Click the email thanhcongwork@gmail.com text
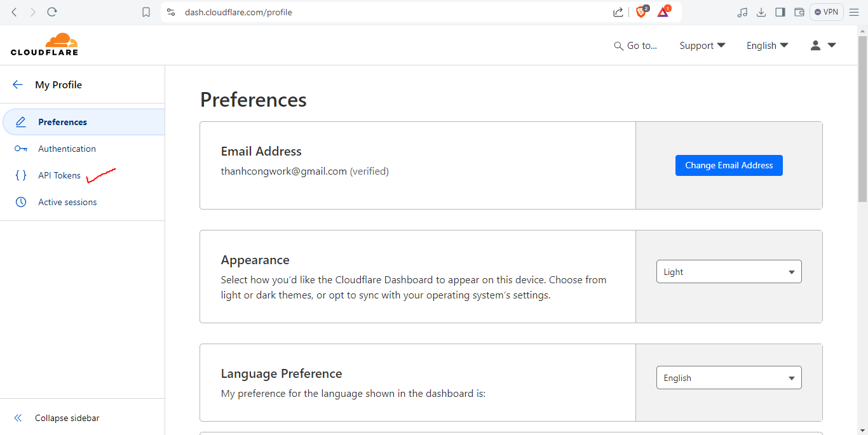The height and width of the screenshot is (435, 868). pyautogui.click(x=284, y=171)
